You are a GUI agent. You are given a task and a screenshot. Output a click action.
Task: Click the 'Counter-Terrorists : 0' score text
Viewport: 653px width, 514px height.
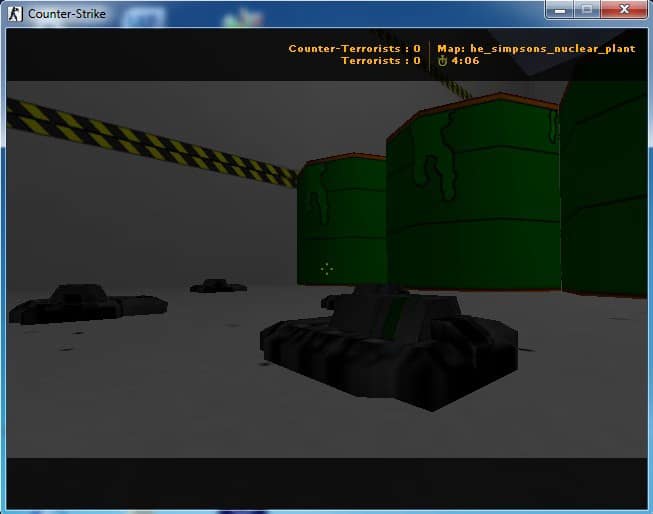[x=354, y=49]
